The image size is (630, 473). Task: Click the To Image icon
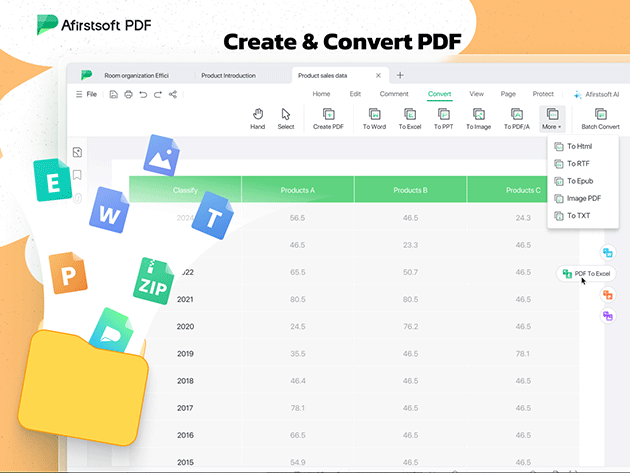click(478, 118)
